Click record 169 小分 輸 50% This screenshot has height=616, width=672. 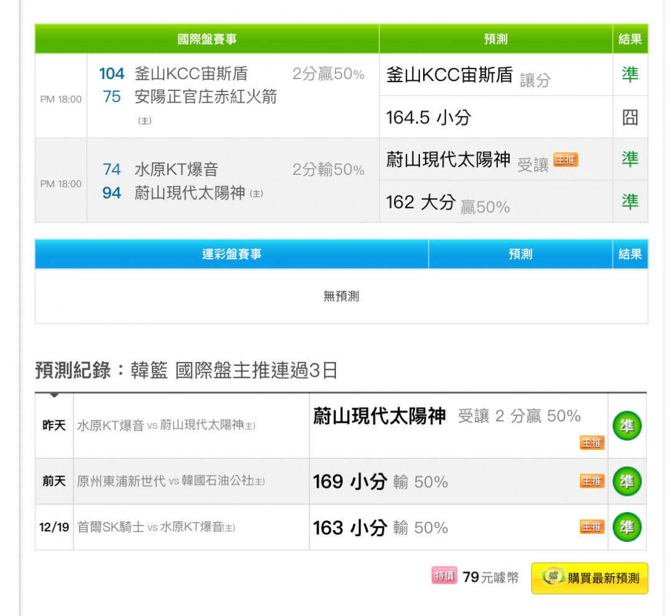pos(381,482)
